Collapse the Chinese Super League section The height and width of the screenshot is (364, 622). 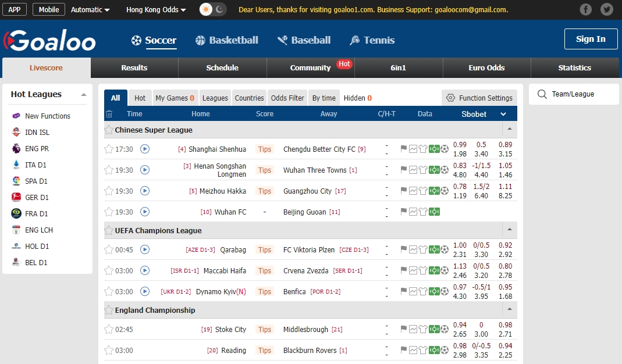point(510,129)
